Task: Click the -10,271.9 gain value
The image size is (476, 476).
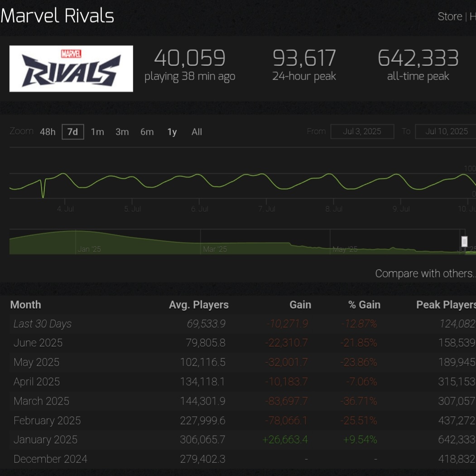Action: (x=287, y=324)
